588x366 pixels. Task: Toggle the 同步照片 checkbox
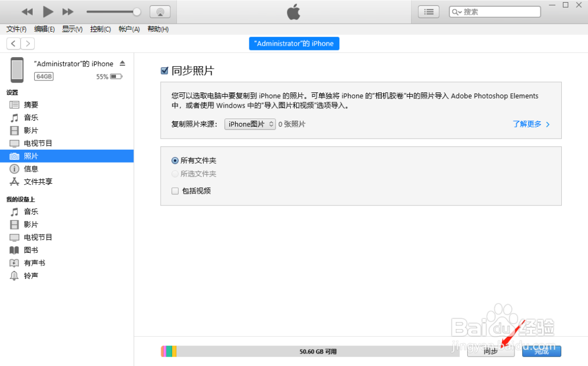point(164,71)
